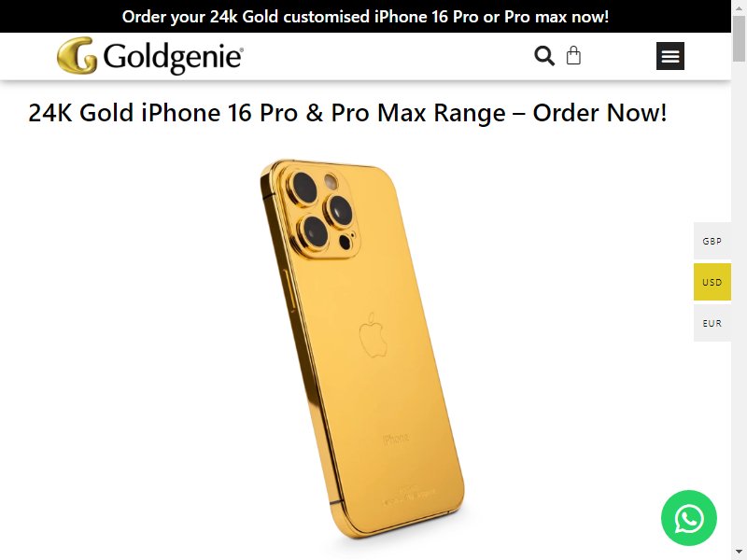Screen dimensions: 747x560
Task: Click the scrollbar down arrow
Action: pyautogui.click(x=739, y=553)
